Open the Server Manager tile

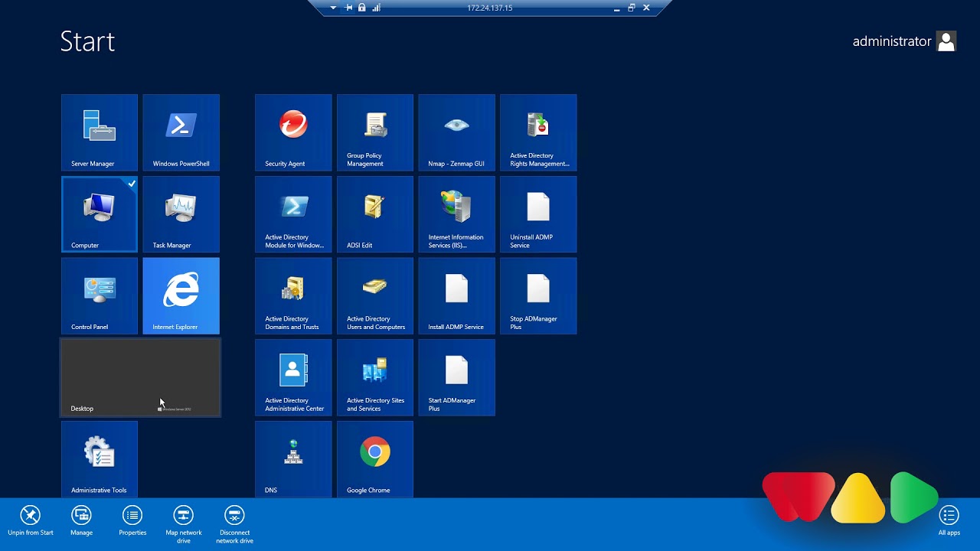(x=100, y=132)
